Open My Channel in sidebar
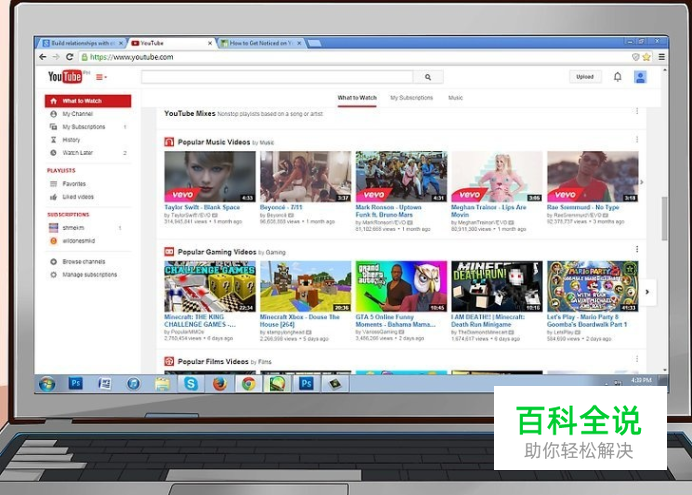 (x=78, y=114)
